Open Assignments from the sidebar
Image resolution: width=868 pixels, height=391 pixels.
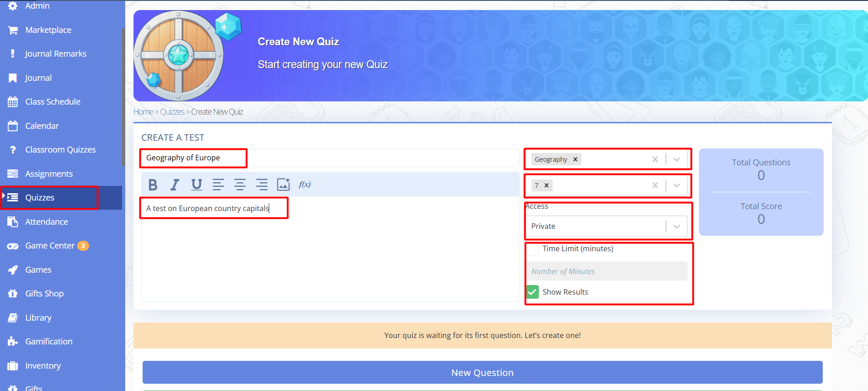[49, 174]
